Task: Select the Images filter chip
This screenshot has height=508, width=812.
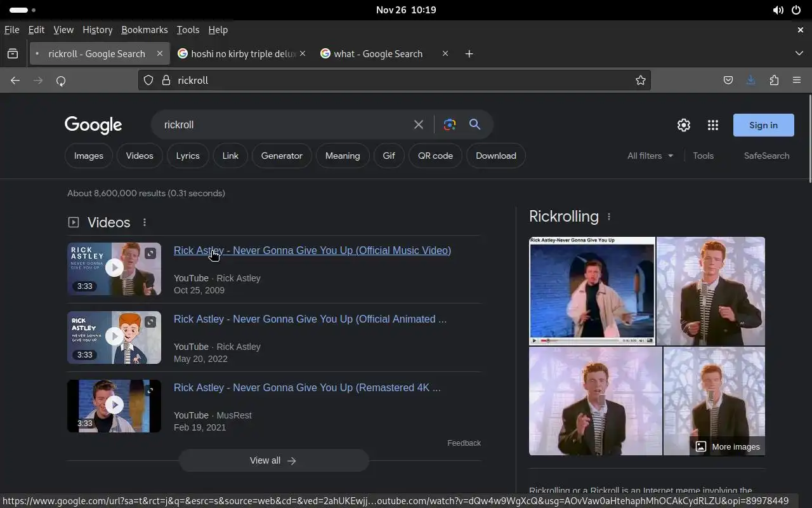Action: point(89,156)
